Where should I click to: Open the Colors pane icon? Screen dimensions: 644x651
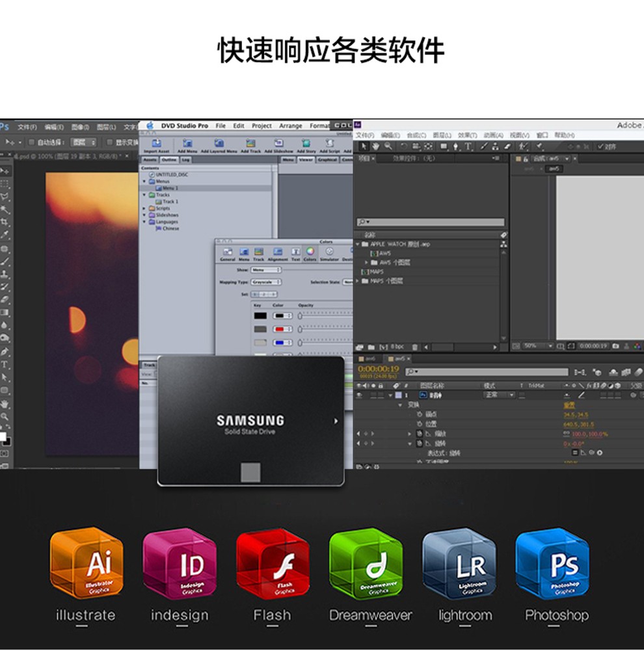[310, 252]
